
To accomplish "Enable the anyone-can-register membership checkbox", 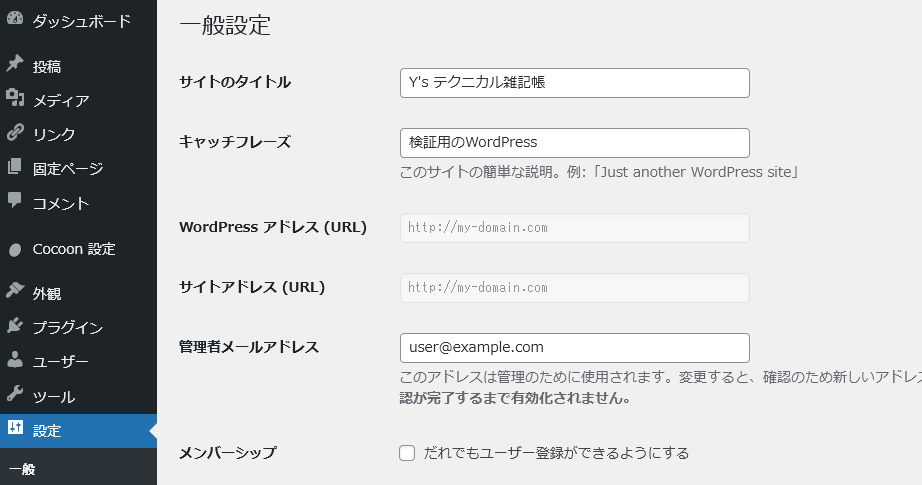I will pyautogui.click(x=407, y=453).
